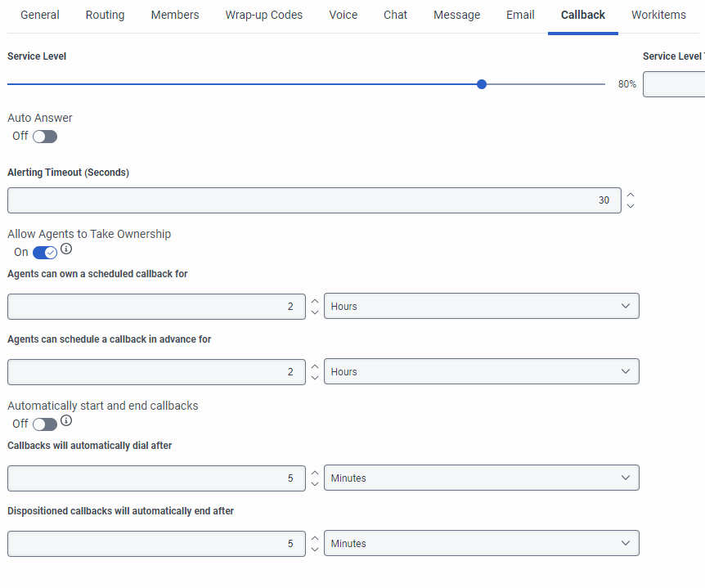Open unit dropdown for scheduled callback ownership

click(x=481, y=306)
